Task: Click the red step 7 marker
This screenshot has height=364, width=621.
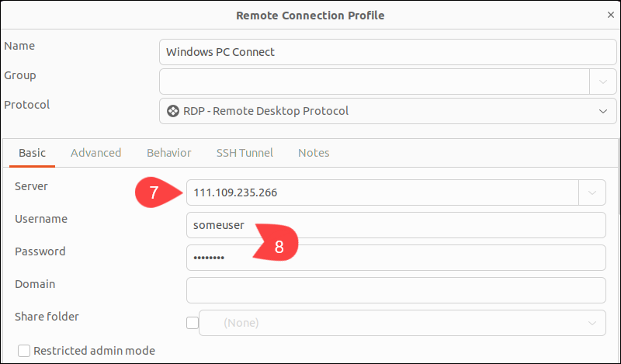Action: point(158,192)
